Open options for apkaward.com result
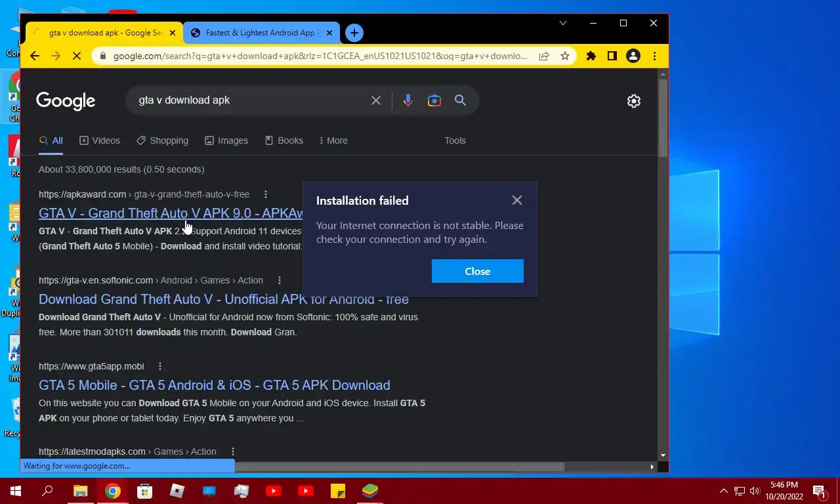The width and height of the screenshot is (840, 504). click(x=266, y=194)
